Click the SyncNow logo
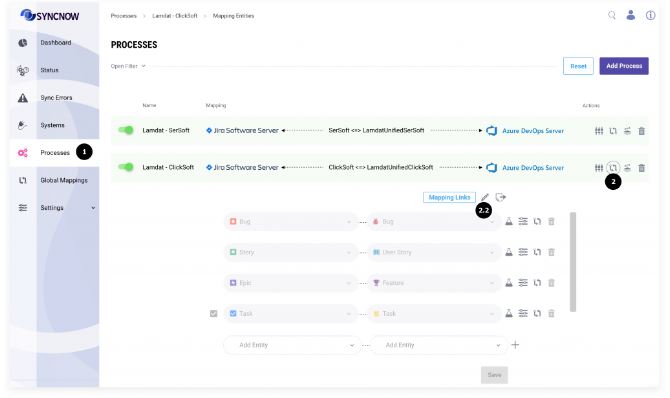670x398 pixels. (x=50, y=16)
